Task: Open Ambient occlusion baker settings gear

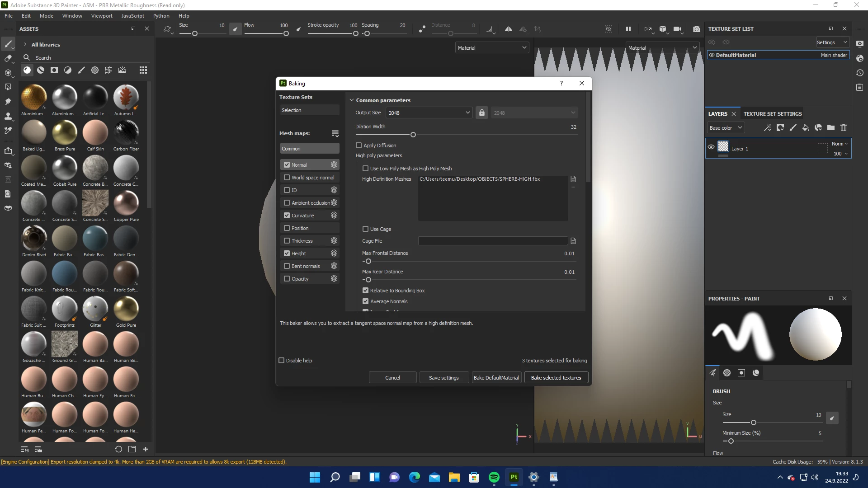Action: 334,203
